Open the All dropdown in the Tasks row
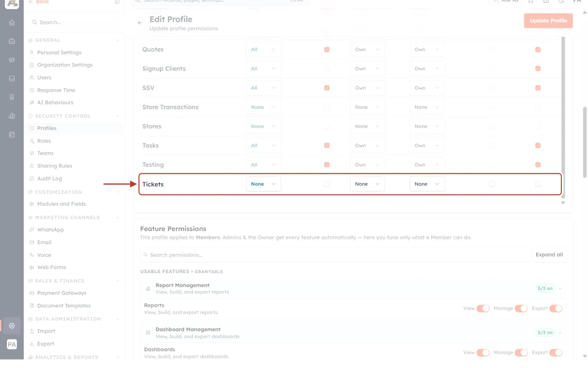The height and width of the screenshot is (368, 588). (x=263, y=146)
